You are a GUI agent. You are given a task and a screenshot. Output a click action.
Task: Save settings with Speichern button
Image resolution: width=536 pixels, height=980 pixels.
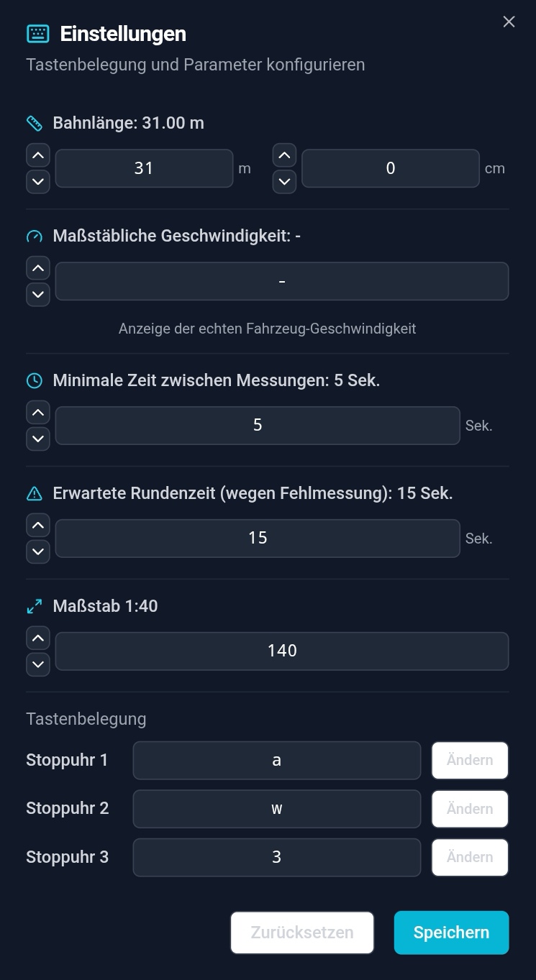point(451,933)
